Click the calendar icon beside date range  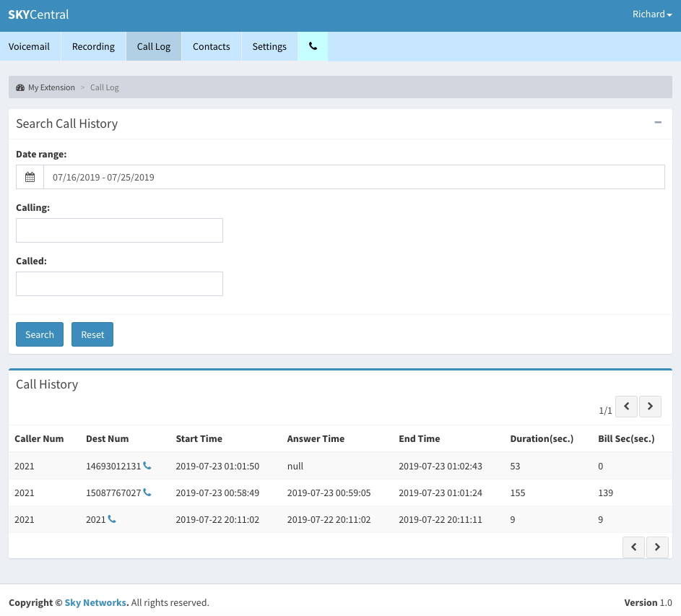tap(30, 177)
